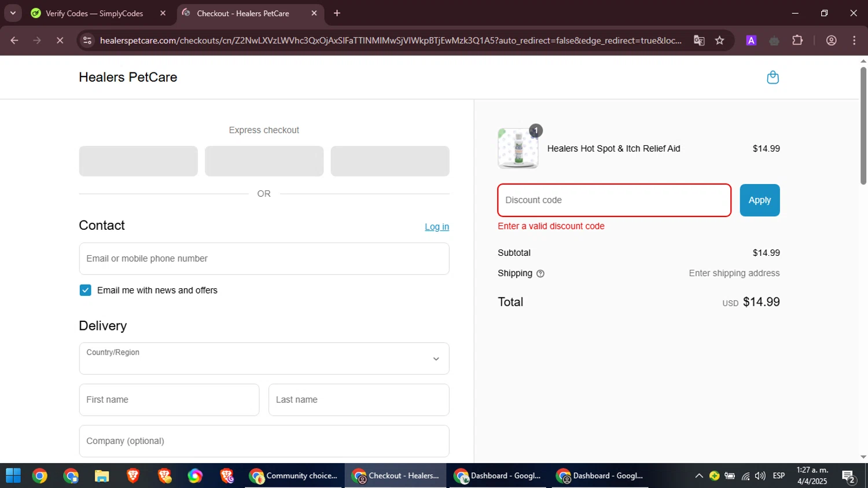
Task: Go back to the previous page
Action: point(14,41)
